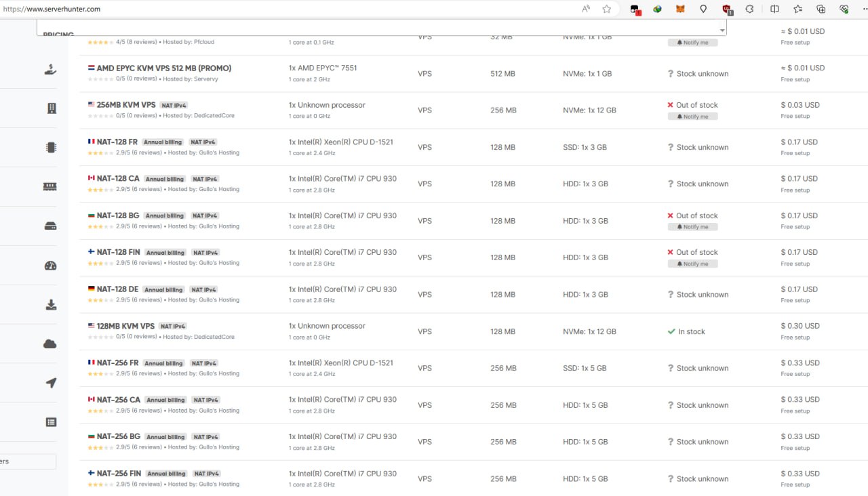Open the uBlock Origin shield extension

coord(727,9)
